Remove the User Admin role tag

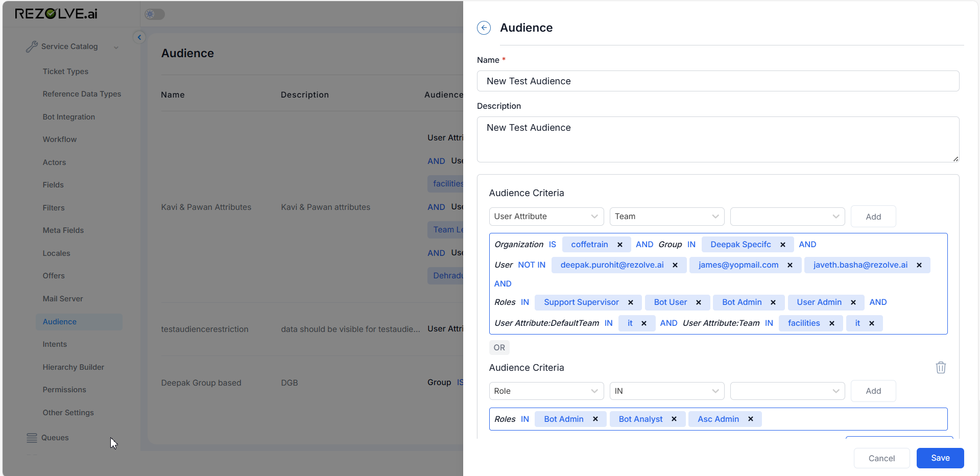point(853,302)
